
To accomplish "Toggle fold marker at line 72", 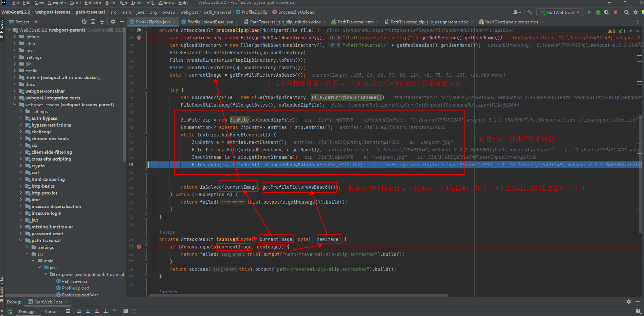I will tap(147, 217).
